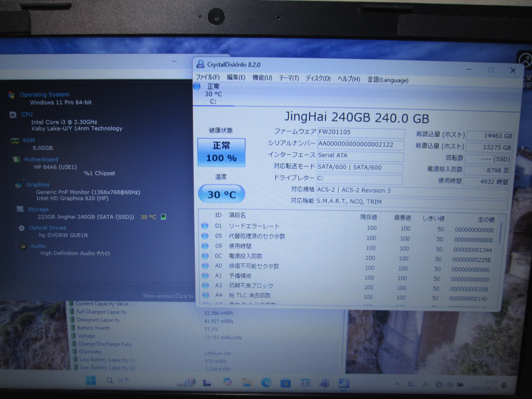
Task: Click the CPU chip icon in Speccy
Action: coord(13,115)
